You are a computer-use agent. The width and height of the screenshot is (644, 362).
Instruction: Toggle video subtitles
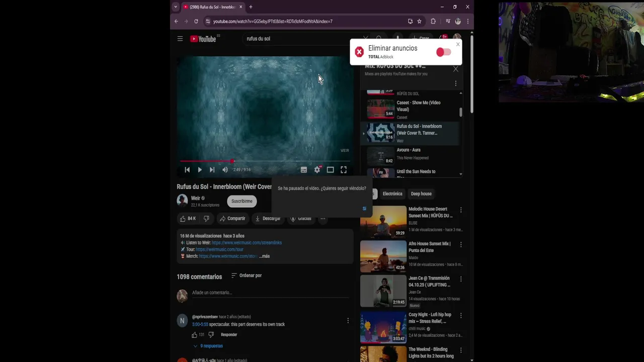click(x=304, y=170)
